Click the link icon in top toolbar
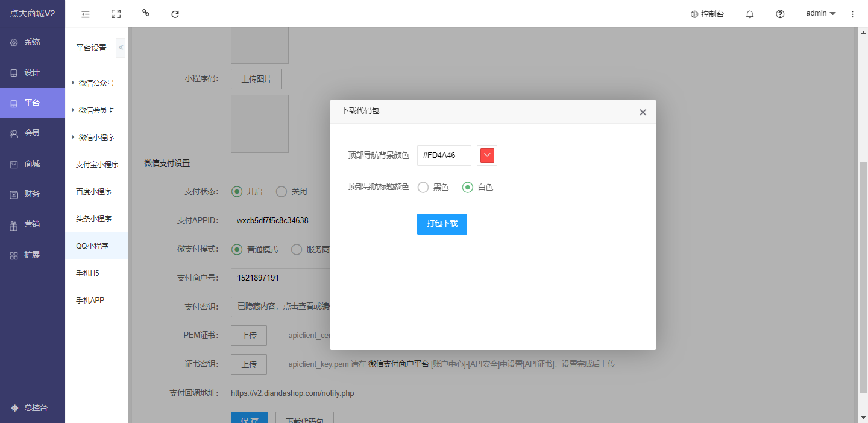The image size is (868, 423). tap(145, 13)
